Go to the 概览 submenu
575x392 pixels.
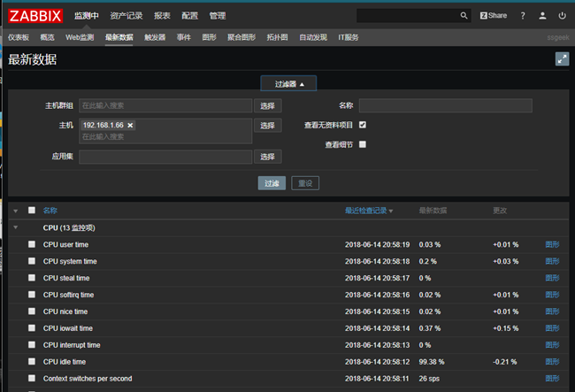click(x=47, y=37)
